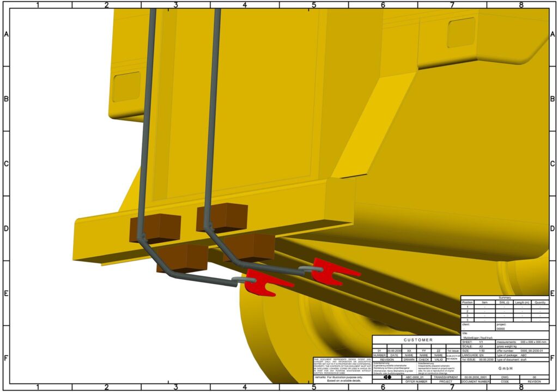
Task: Select the DOCUMENT NUMBER label
Action: [475, 382]
